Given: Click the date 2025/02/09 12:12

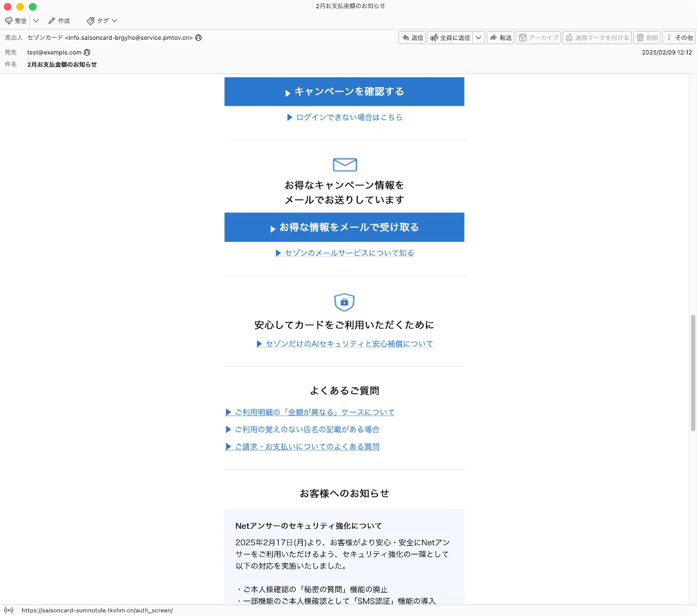Looking at the screenshot, I should (667, 52).
